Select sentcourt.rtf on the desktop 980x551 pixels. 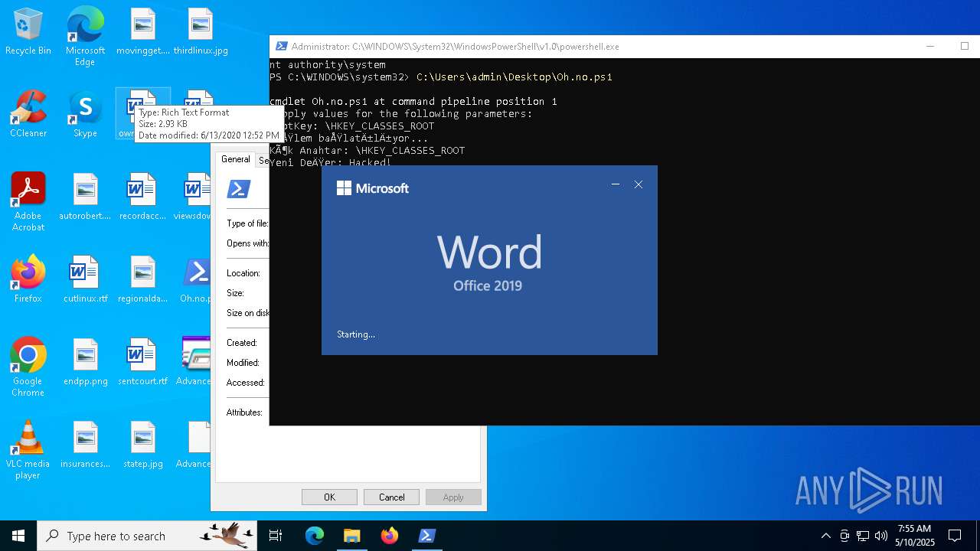pos(142,363)
